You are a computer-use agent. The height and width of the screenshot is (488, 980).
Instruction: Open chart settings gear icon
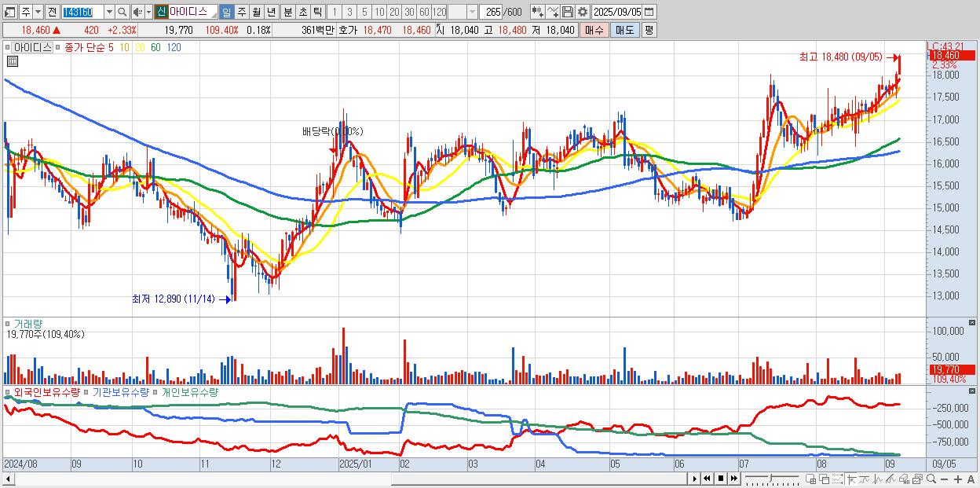(x=583, y=12)
